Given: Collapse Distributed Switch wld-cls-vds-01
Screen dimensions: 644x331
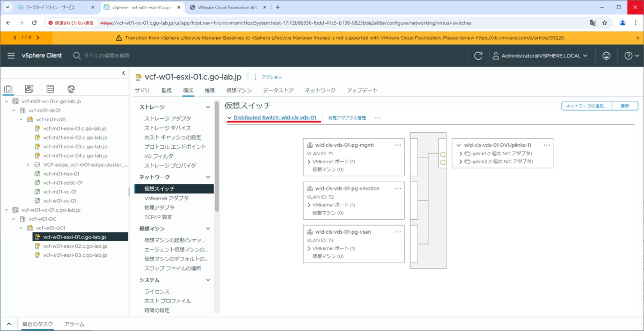Looking at the screenshot, I should (229, 118).
